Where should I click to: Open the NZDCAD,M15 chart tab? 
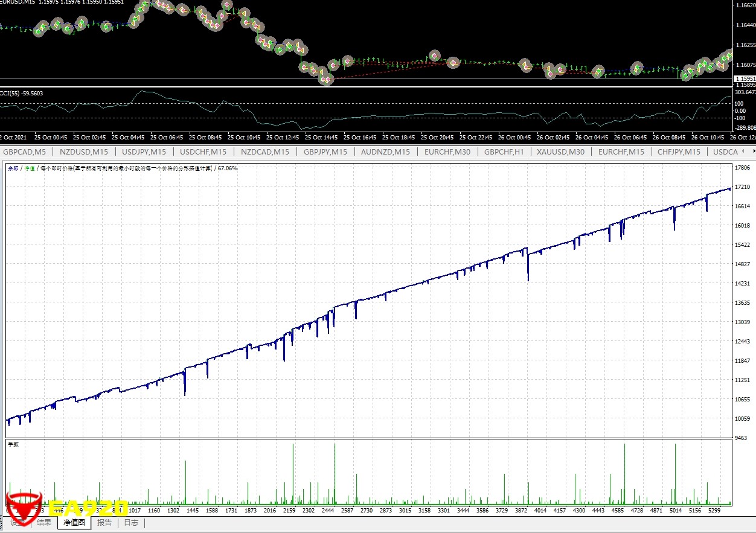click(x=264, y=152)
